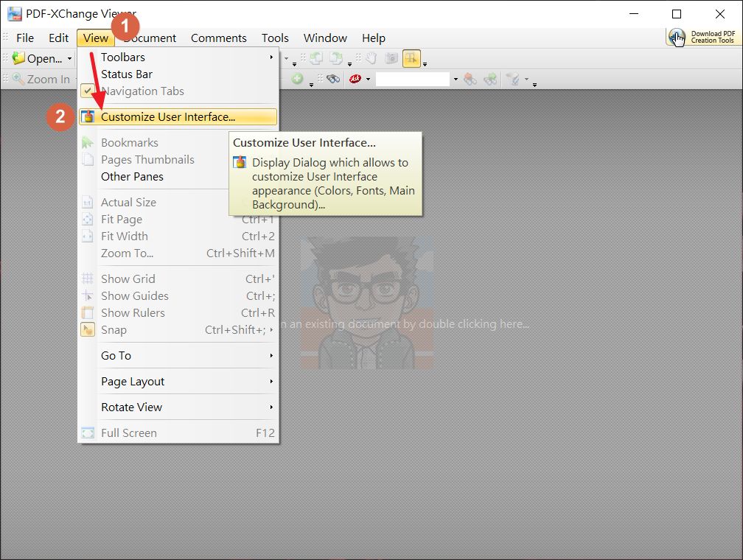
Task: Click the Download PDF Creation Tools icon
Action: pos(677,38)
